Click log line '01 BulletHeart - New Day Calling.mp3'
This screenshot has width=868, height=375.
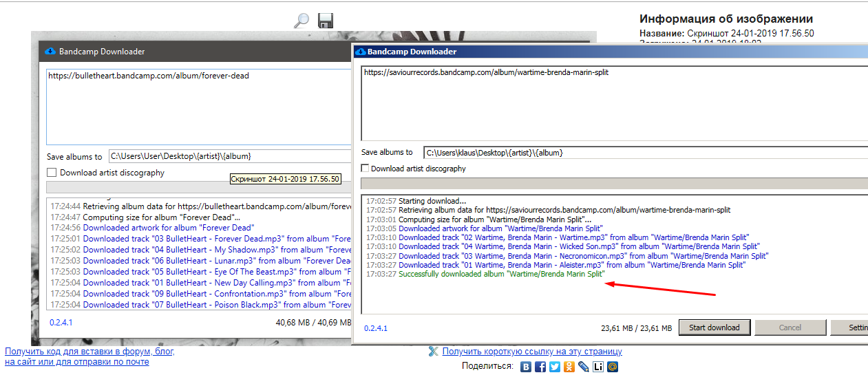(200, 283)
